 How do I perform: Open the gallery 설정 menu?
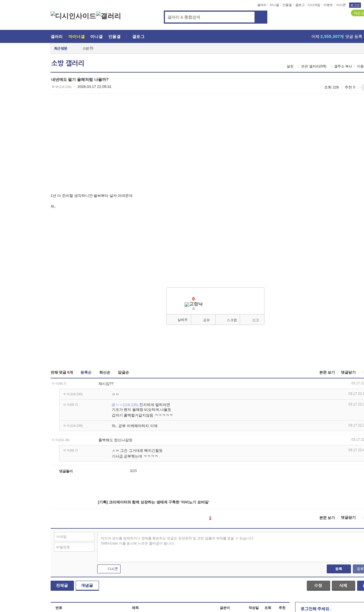pos(290,66)
